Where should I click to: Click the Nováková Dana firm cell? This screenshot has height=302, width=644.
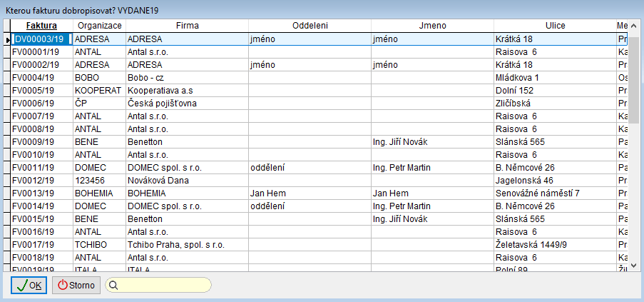tap(186, 180)
